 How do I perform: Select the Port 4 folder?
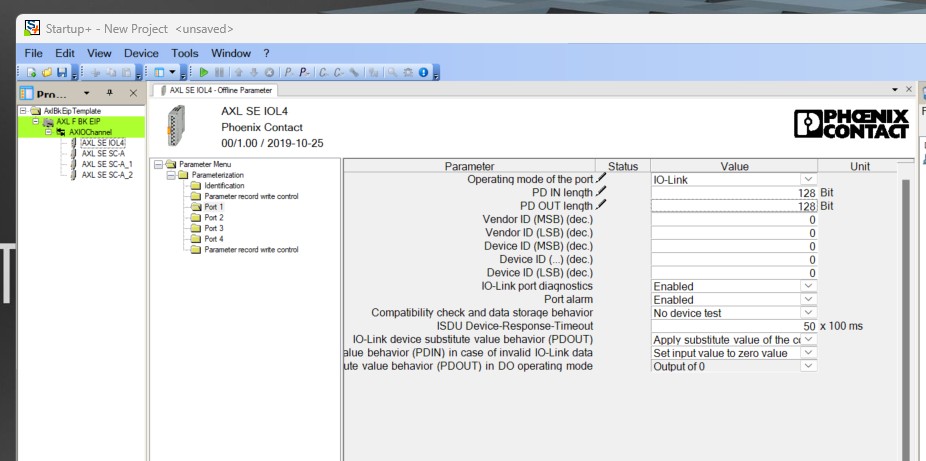(214, 238)
